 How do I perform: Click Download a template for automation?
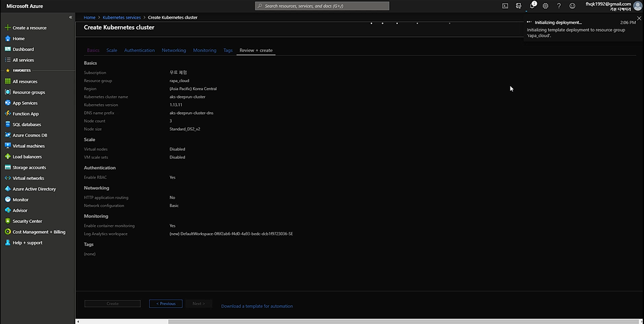tap(257, 306)
